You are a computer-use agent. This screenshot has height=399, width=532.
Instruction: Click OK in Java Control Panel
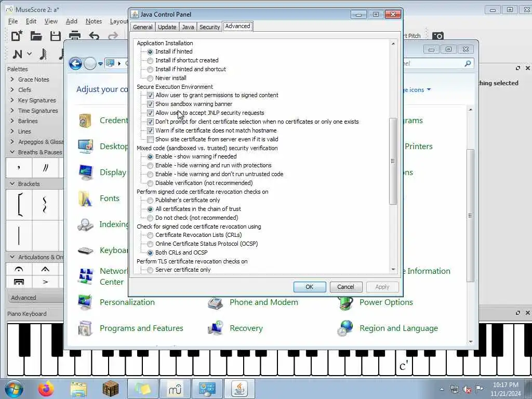(310, 287)
